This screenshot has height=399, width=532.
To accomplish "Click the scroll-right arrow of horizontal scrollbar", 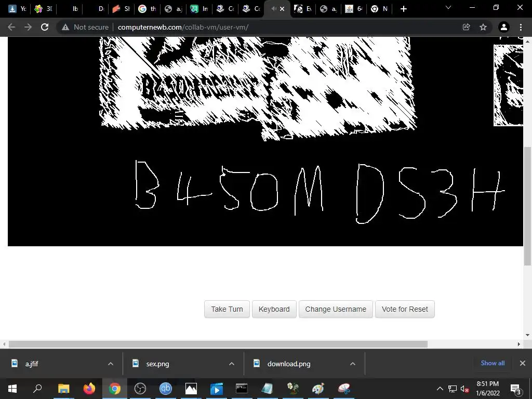I will pyautogui.click(x=519, y=344).
